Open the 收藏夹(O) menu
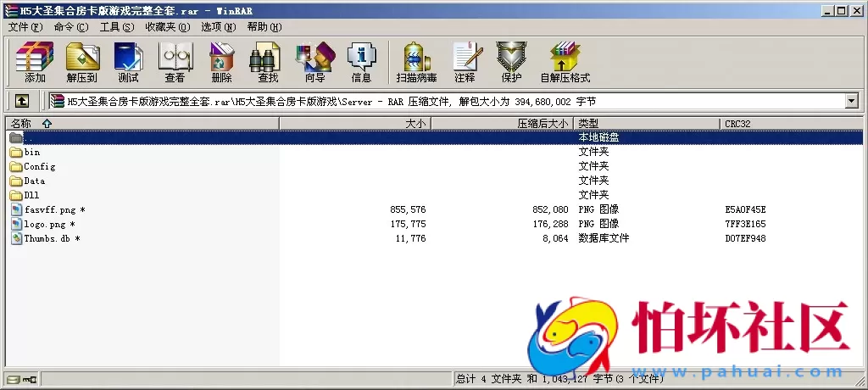Screen dimensions: 868x390 click(167, 27)
